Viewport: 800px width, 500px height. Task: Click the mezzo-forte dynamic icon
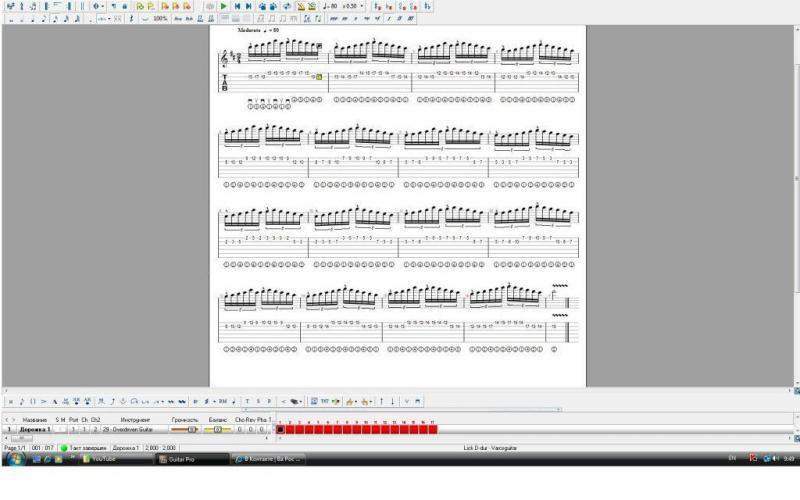click(378, 18)
